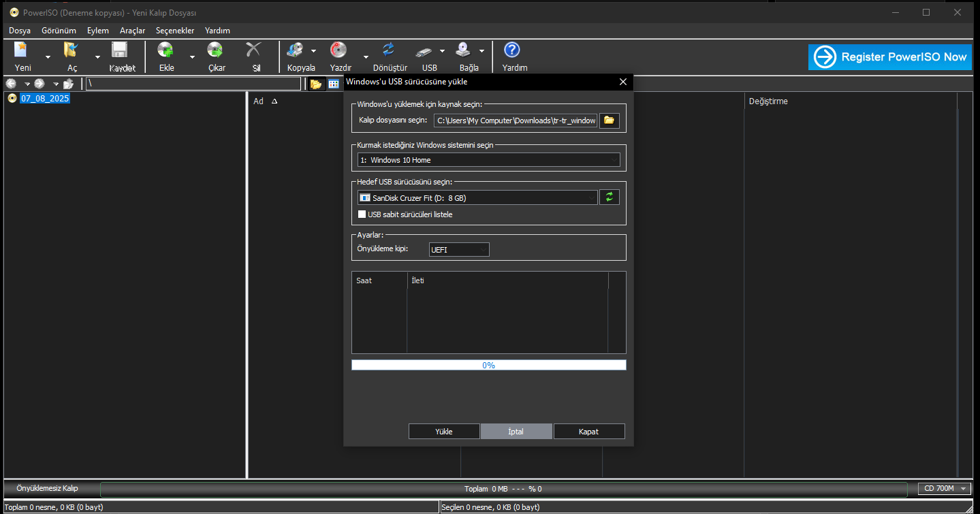Open the Eylem menu
Screen dimensions: 980x514
(x=98, y=31)
